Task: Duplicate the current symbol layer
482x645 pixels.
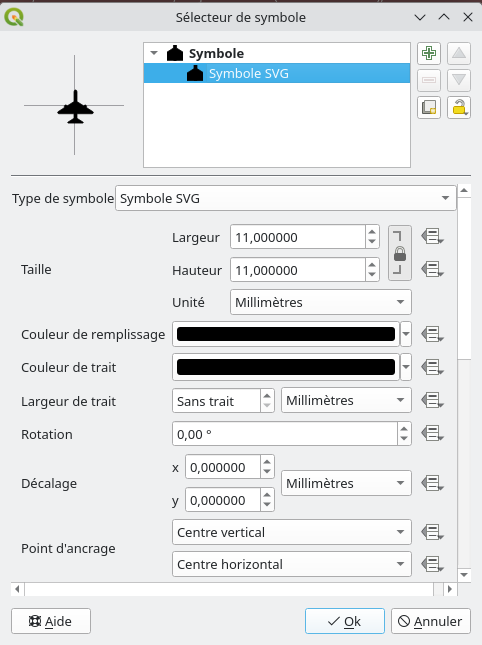Action: 429,107
